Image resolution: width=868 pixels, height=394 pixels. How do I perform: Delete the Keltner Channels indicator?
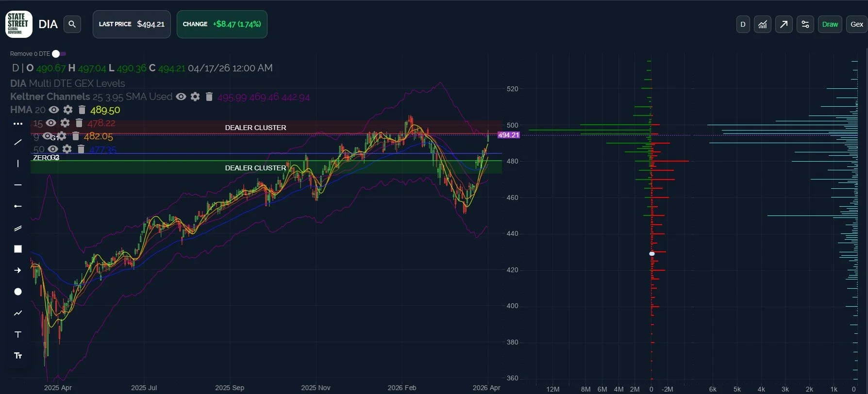tap(209, 97)
